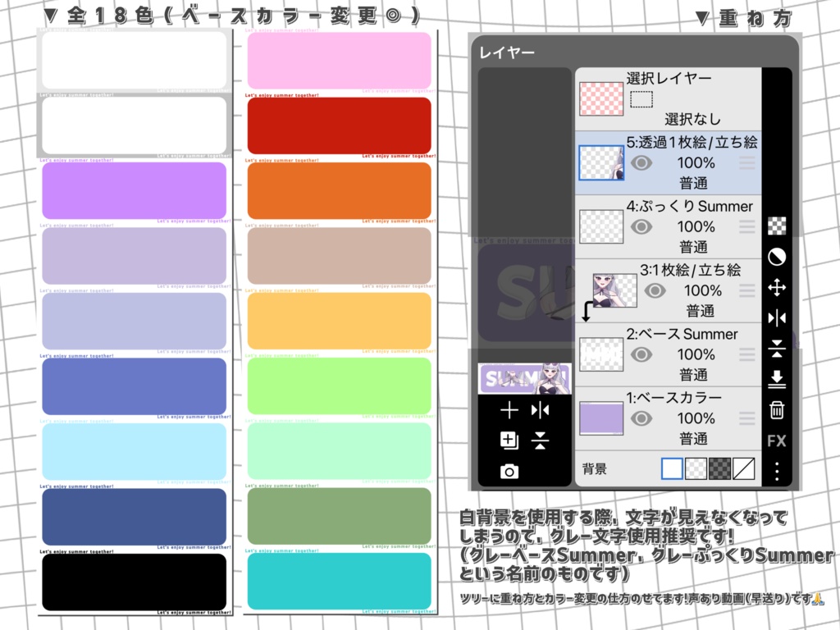
Task: Hide layer 5 透過1枚絵/立ち絵 with eye icon
Action: (641, 163)
